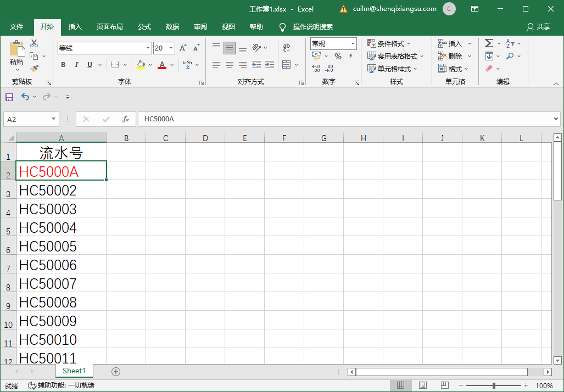Image resolution: width=564 pixels, height=392 pixels.
Task: Switch to the 插入 ribbon tab
Action: pyautogui.click(x=75, y=27)
